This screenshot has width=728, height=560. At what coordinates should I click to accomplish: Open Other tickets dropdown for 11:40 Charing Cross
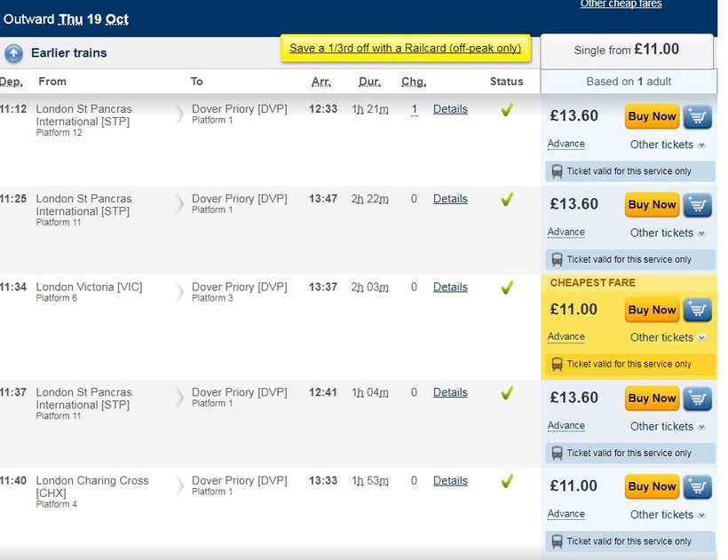click(x=668, y=515)
